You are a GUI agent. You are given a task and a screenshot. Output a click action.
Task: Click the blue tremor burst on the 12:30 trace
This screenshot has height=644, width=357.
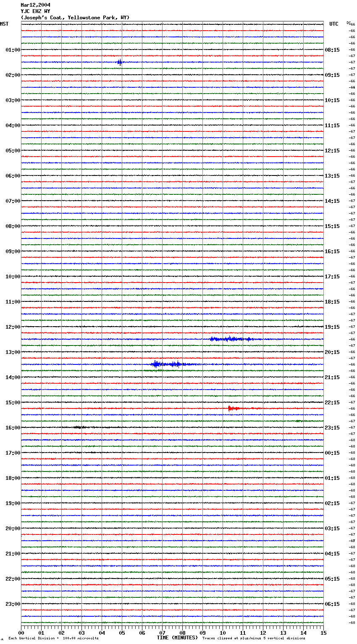pyautogui.click(x=230, y=339)
